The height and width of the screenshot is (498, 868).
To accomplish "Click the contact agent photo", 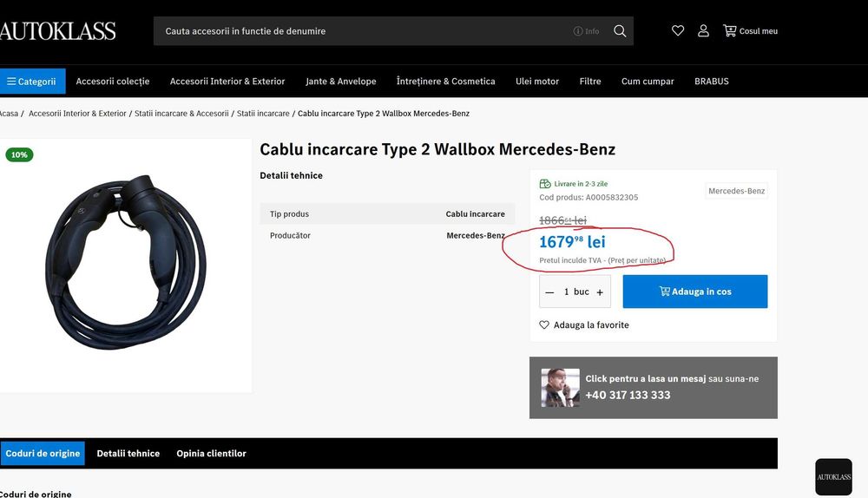I will point(560,388).
